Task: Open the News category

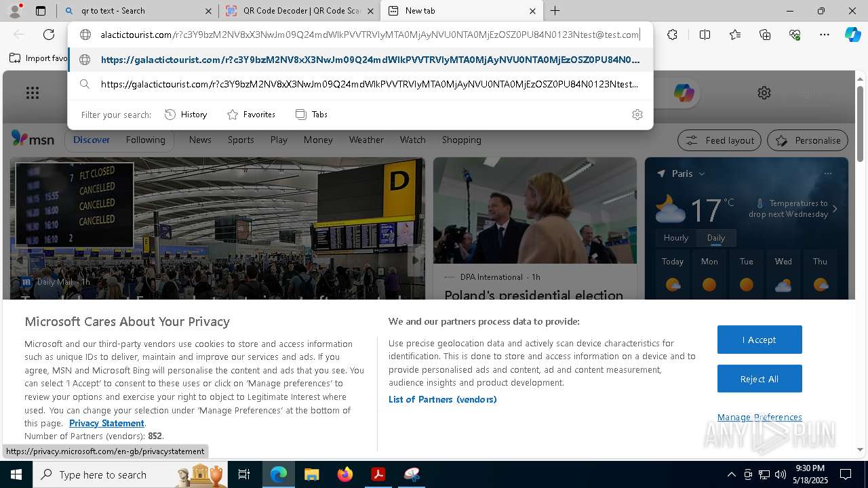Action: [200, 140]
